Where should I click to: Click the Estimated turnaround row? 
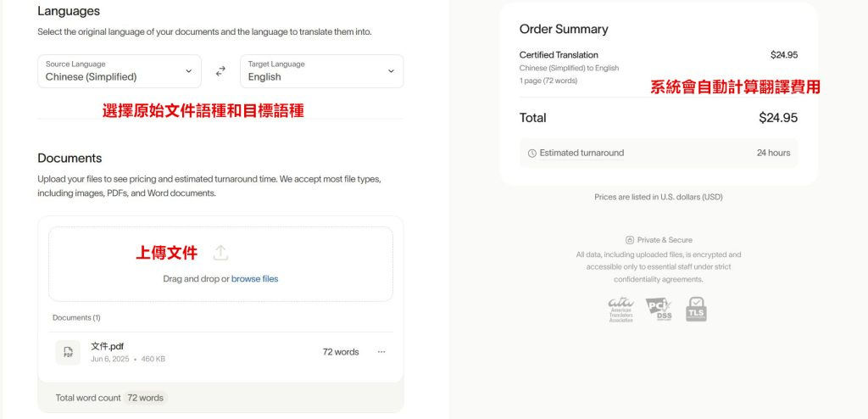pyautogui.click(x=659, y=154)
